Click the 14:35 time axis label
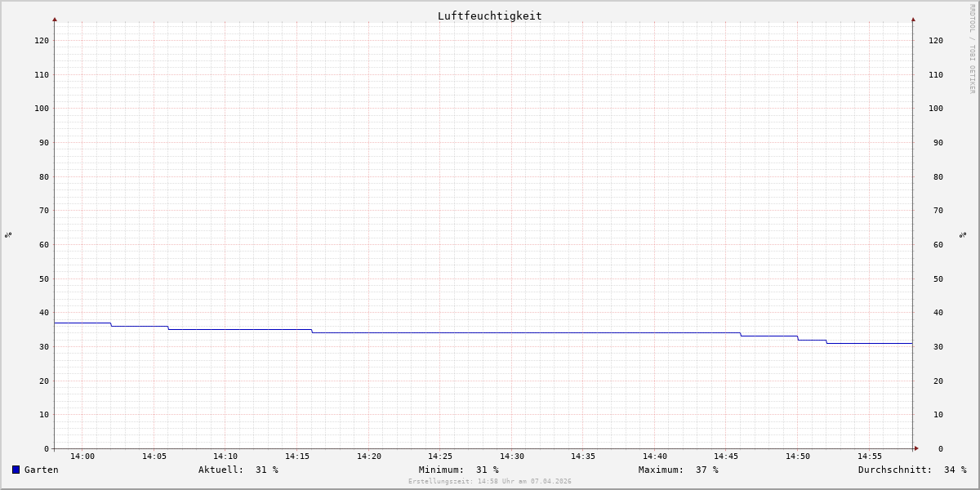Viewport: 980px width, 490px height. [583, 457]
